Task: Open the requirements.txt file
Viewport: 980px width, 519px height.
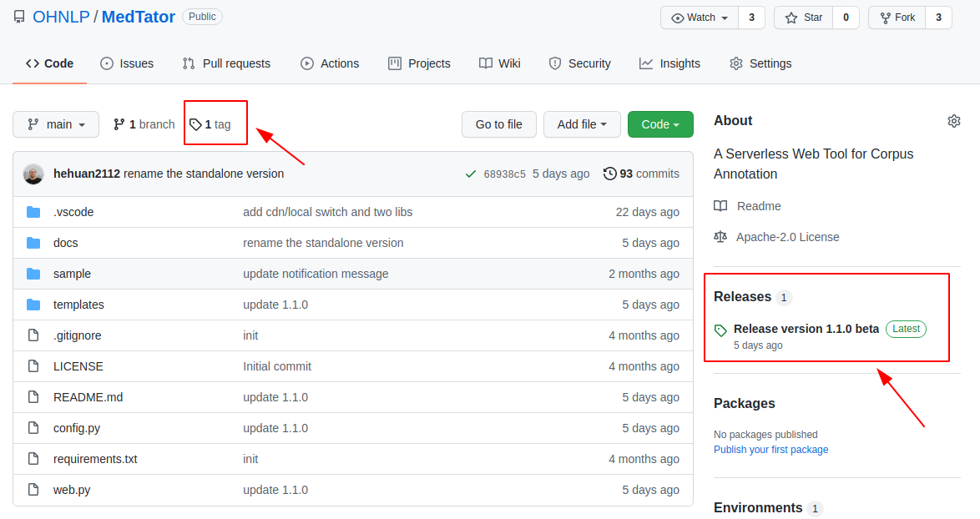Action: (x=95, y=459)
